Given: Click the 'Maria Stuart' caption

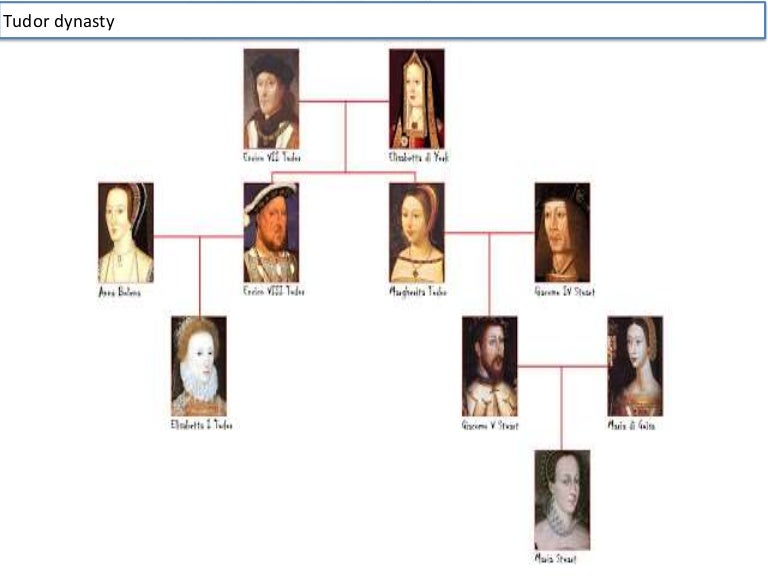Looking at the screenshot, I should click(x=555, y=558).
